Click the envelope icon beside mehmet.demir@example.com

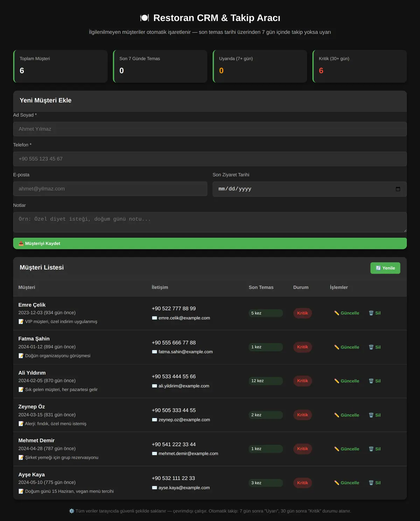[x=154, y=453]
